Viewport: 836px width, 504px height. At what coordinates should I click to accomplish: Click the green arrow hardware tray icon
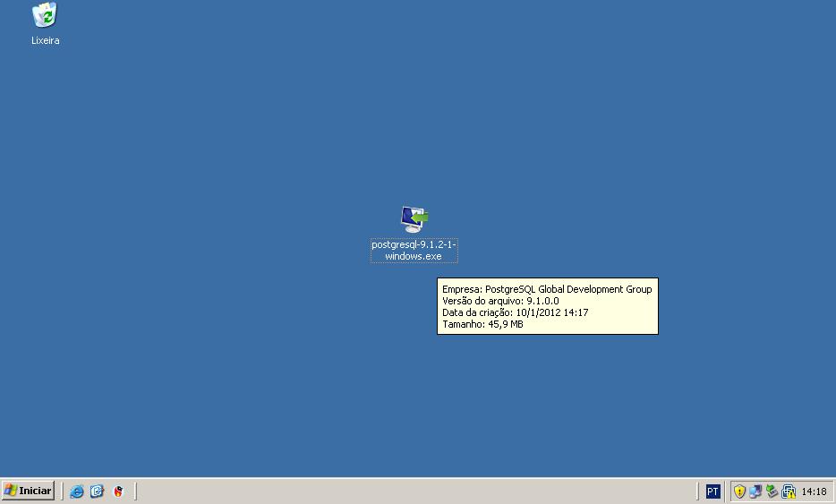click(x=772, y=491)
